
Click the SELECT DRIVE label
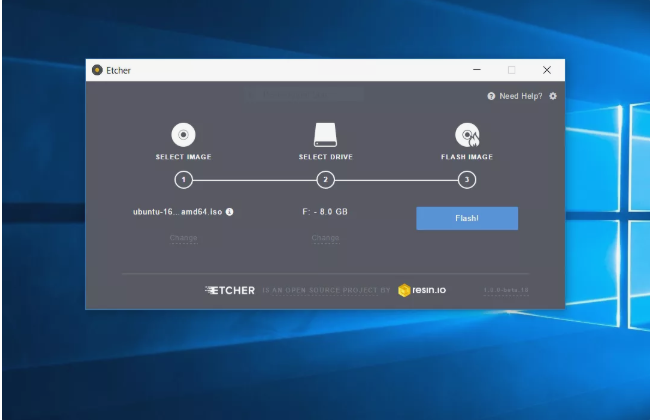pos(325,157)
